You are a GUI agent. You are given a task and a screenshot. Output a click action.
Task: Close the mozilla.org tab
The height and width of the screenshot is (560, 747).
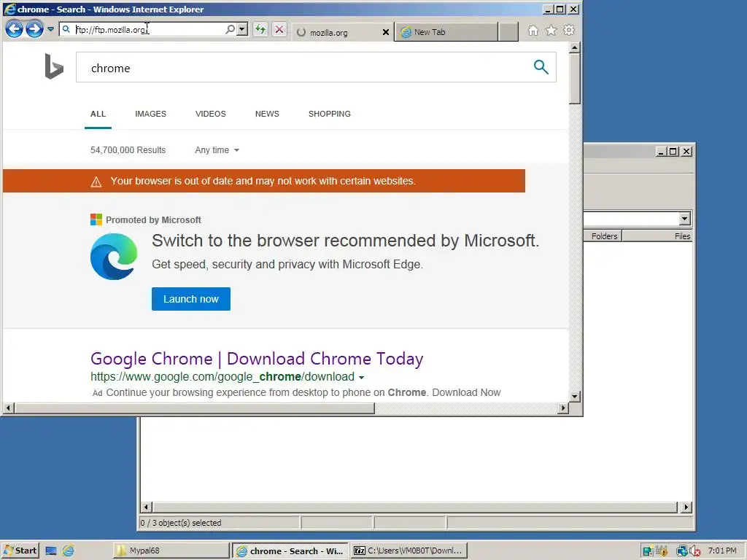tap(386, 32)
